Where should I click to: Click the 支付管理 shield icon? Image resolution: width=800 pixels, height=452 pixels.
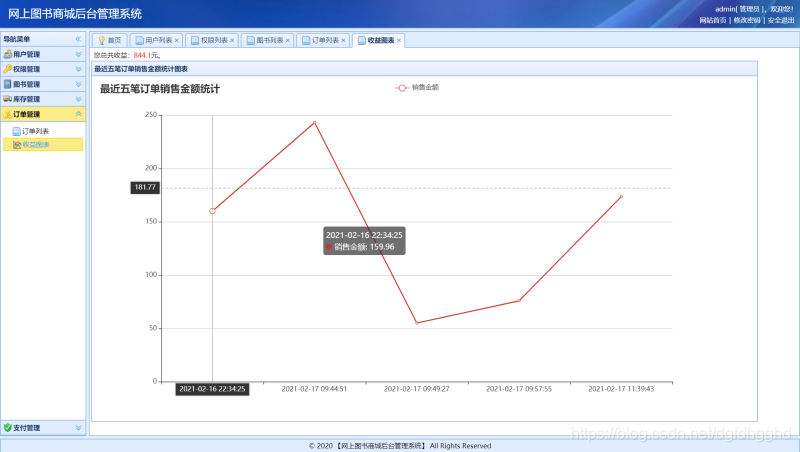pyautogui.click(x=7, y=428)
